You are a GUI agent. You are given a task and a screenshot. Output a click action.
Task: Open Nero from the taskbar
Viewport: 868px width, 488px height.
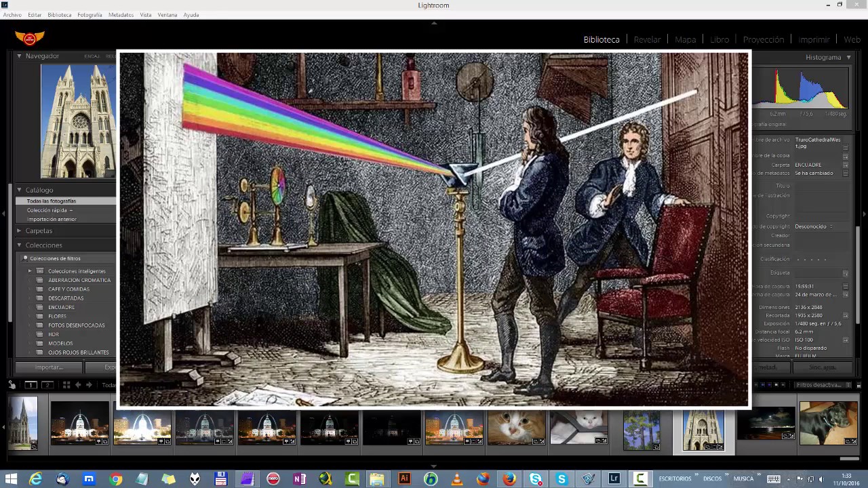pyautogui.click(x=273, y=479)
